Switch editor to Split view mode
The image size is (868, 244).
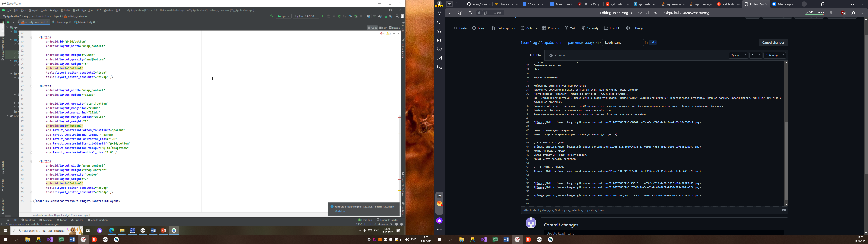coord(383,28)
